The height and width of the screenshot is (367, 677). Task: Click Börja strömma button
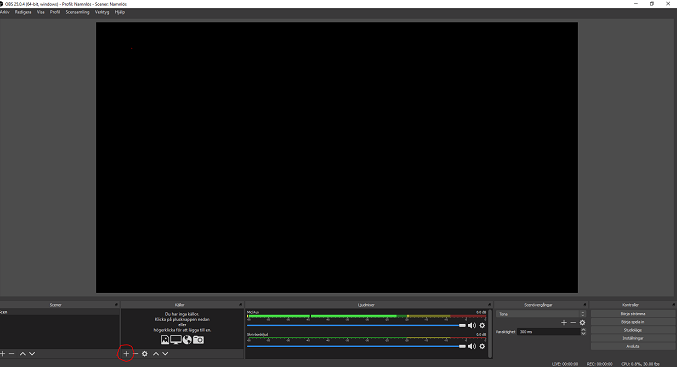(x=633, y=314)
